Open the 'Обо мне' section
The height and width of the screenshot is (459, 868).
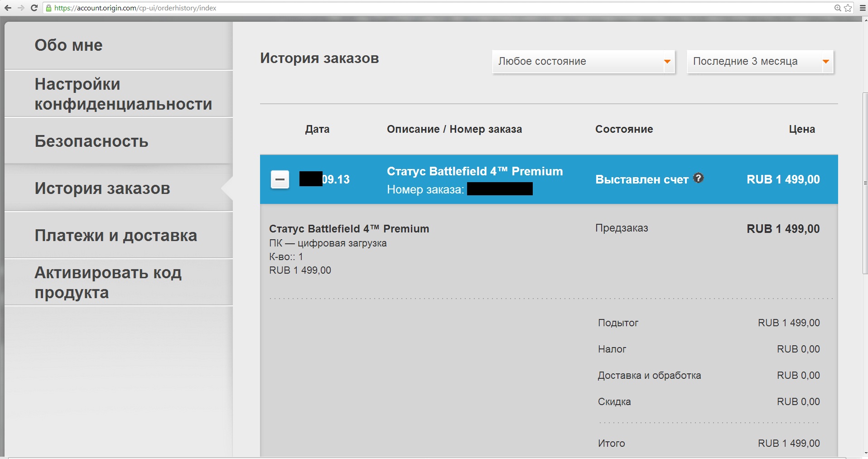(119, 45)
